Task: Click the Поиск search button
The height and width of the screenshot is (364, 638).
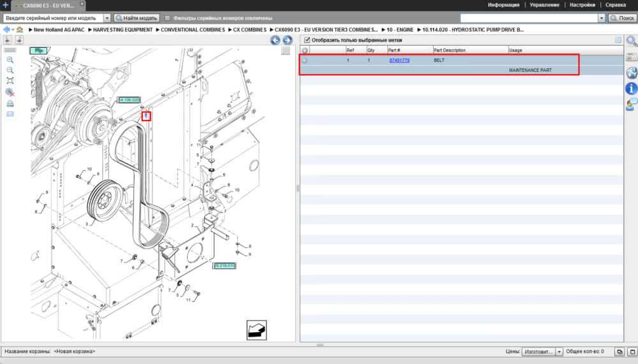Action: point(622,18)
